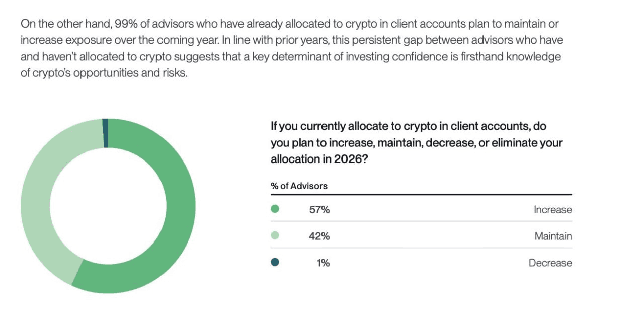Image resolution: width=644 pixels, height=322 pixels.
Task: Click "of crypto's opportunities and risks" line
Action: 104,73
